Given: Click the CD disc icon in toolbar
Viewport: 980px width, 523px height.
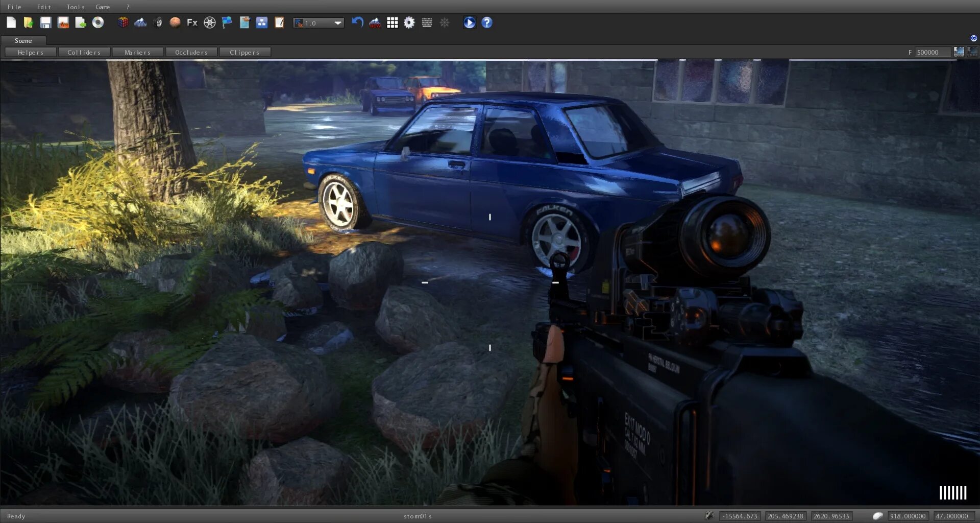Looking at the screenshot, I should [x=98, y=22].
